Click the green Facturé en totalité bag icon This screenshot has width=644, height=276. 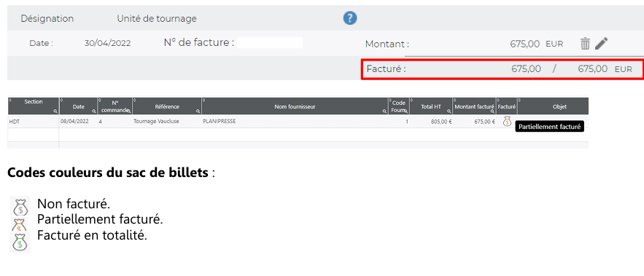19,242
